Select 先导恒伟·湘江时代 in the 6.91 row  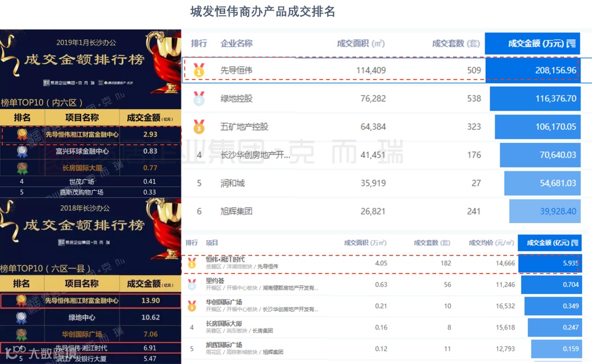click(81, 348)
